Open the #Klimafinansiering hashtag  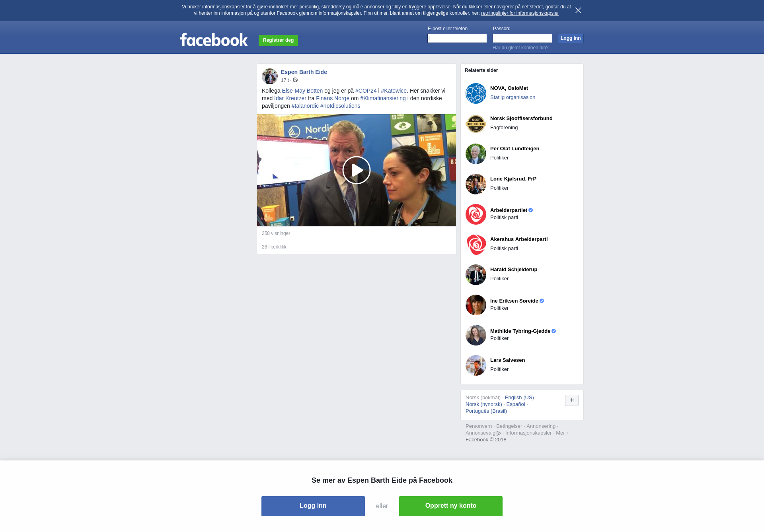(383, 98)
